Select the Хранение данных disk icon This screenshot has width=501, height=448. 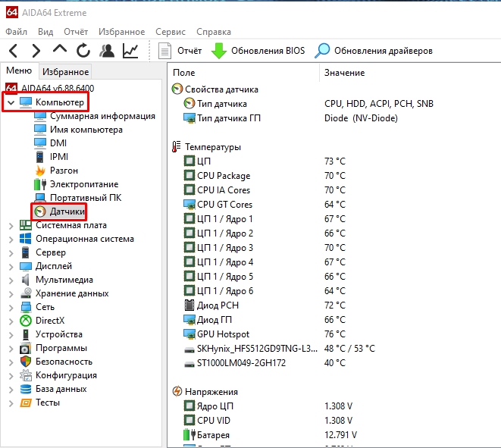pyautogui.click(x=26, y=293)
